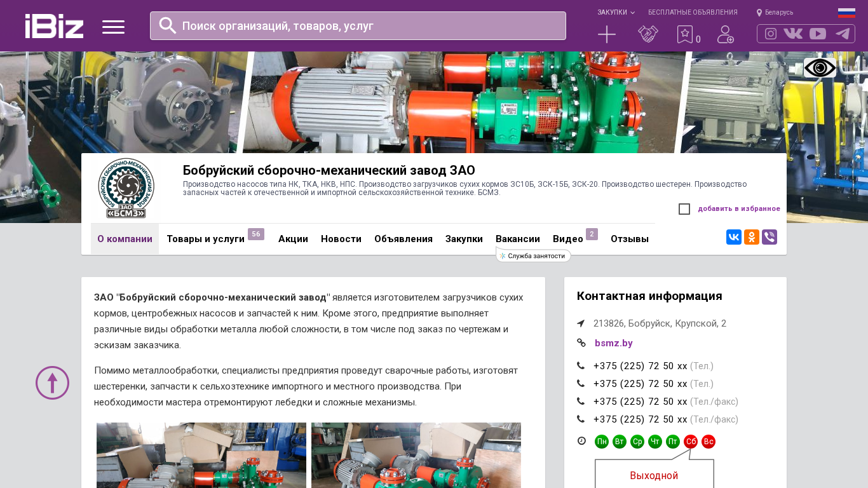
Task: Click the Служба занятости tooltip
Action: pos(534,255)
